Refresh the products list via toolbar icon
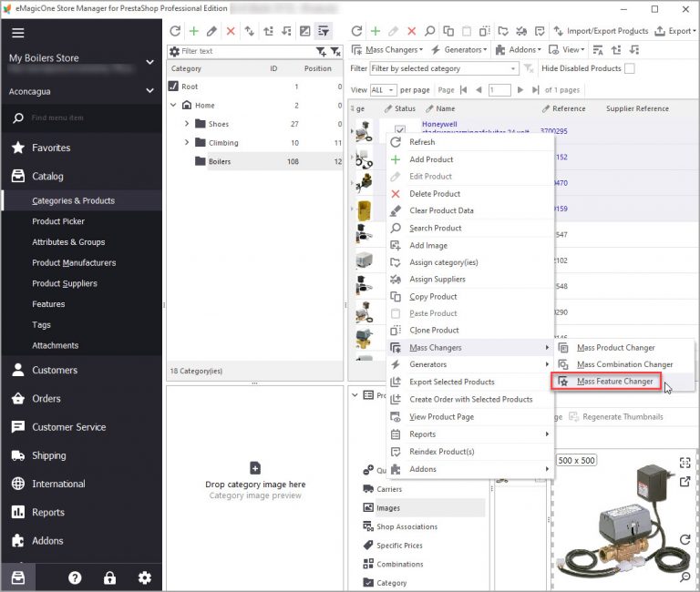The image size is (700, 592). click(356, 31)
